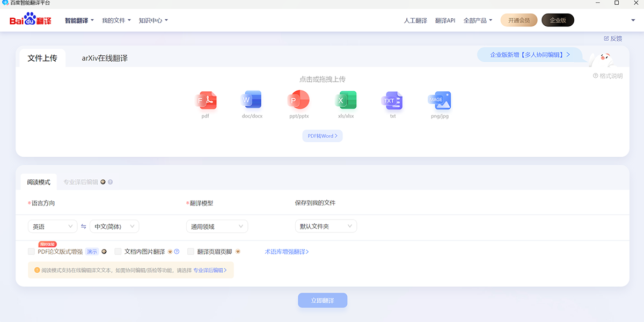Open the 默认文件夹 save folder selector

point(326,226)
